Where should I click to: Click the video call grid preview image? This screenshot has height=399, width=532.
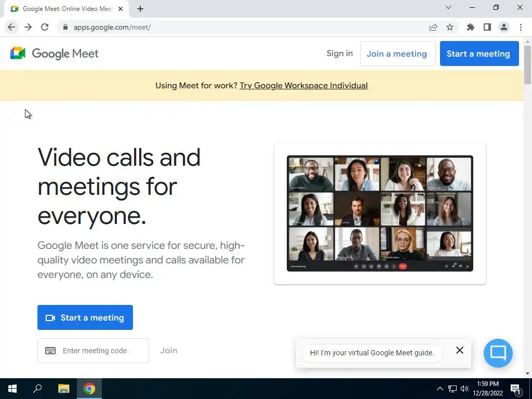click(x=380, y=214)
